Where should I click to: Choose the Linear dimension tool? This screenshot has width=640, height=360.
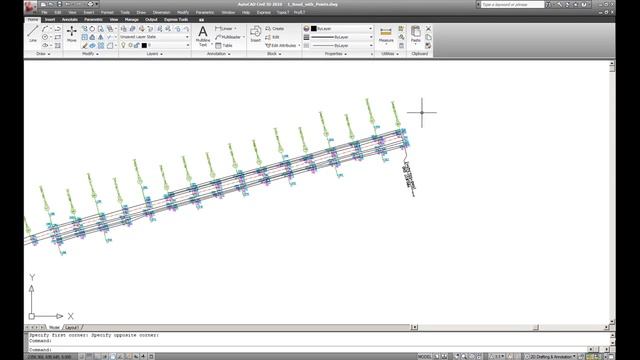coord(226,29)
